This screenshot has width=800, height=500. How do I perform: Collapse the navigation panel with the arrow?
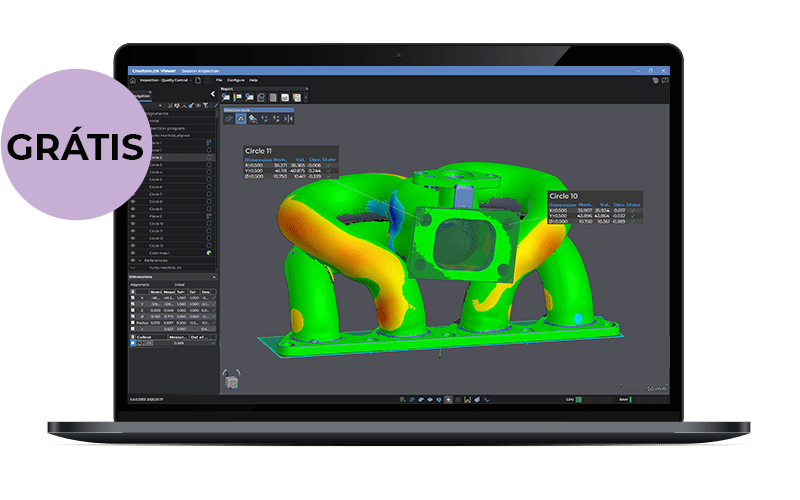pyautogui.click(x=212, y=93)
